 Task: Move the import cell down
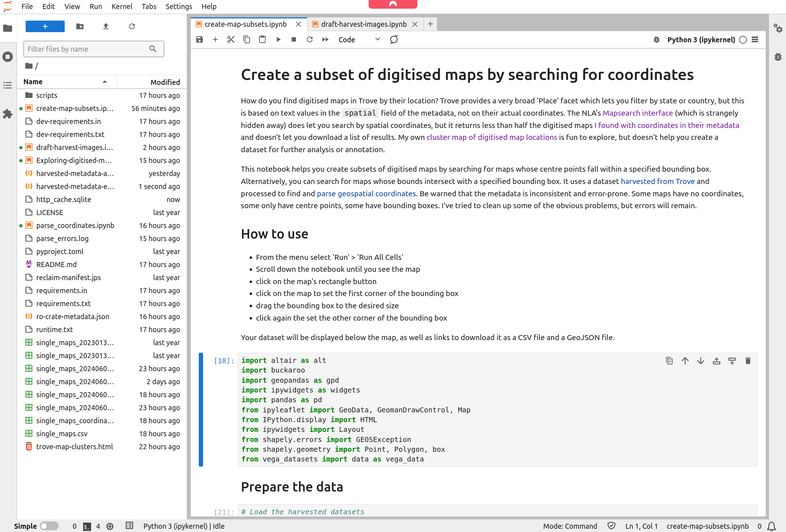coord(701,361)
